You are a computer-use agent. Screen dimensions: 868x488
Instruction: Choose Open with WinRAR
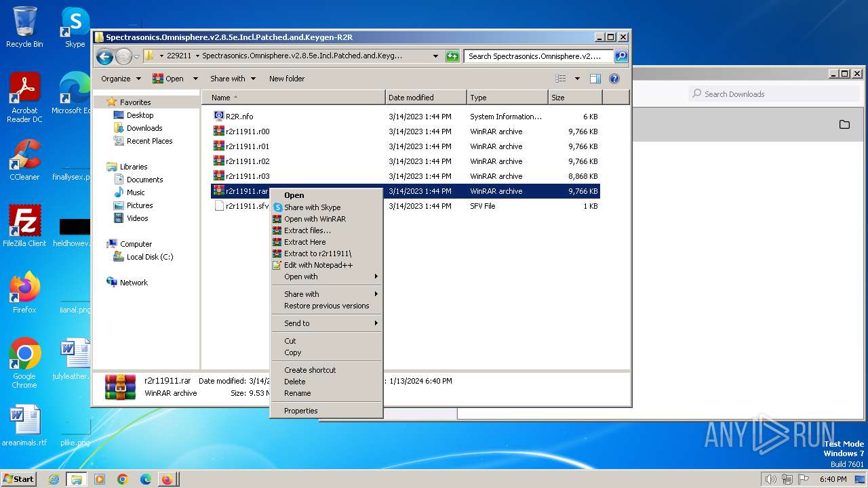[327, 219]
